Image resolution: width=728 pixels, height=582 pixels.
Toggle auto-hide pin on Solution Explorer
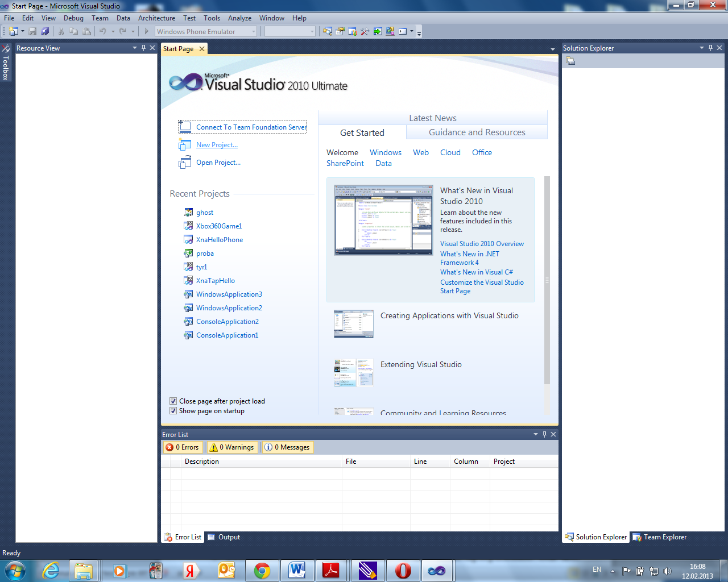click(x=710, y=48)
